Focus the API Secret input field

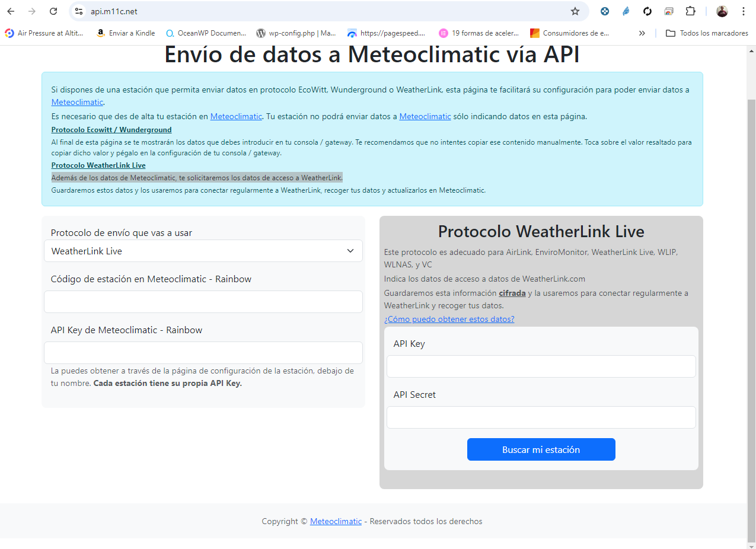click(541, 417)
